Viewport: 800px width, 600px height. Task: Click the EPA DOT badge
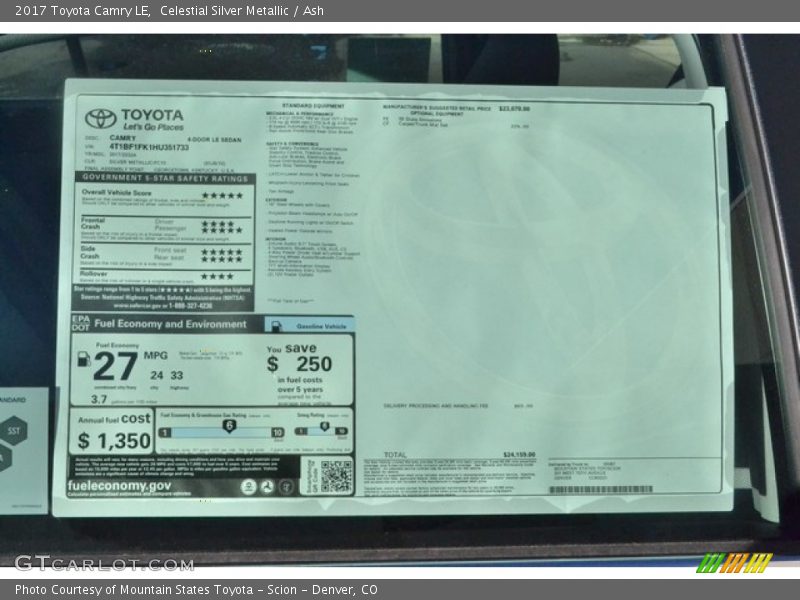tap(80, 323)
